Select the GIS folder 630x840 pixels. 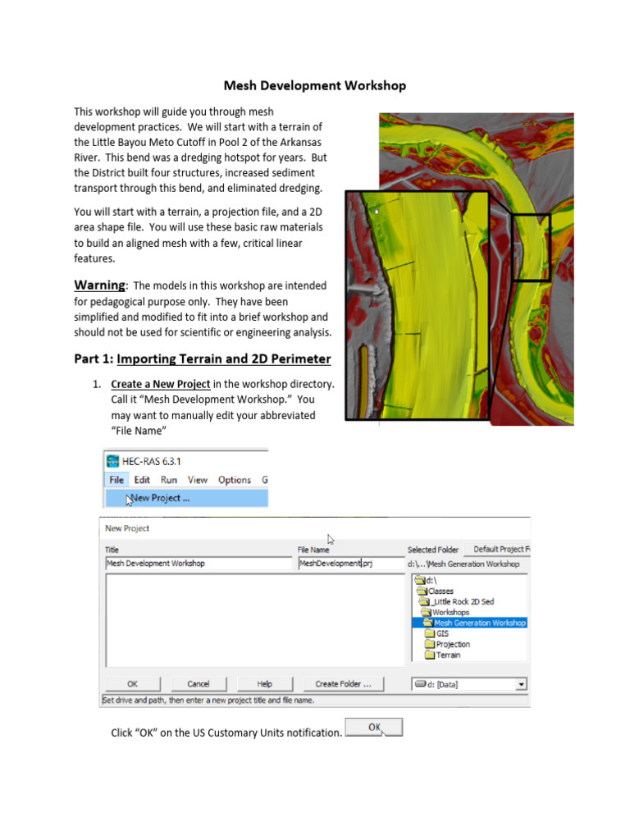coord(437,634)
